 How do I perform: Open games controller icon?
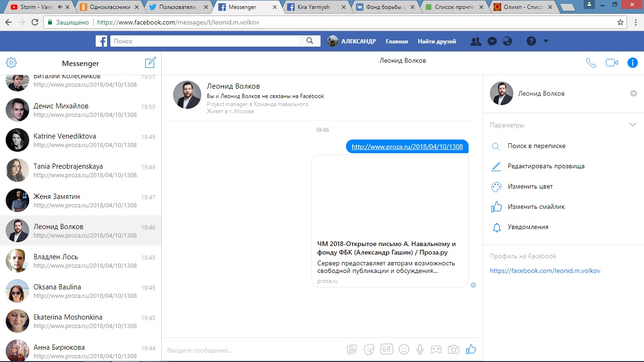pyautogui.click(x=436, y=349)
